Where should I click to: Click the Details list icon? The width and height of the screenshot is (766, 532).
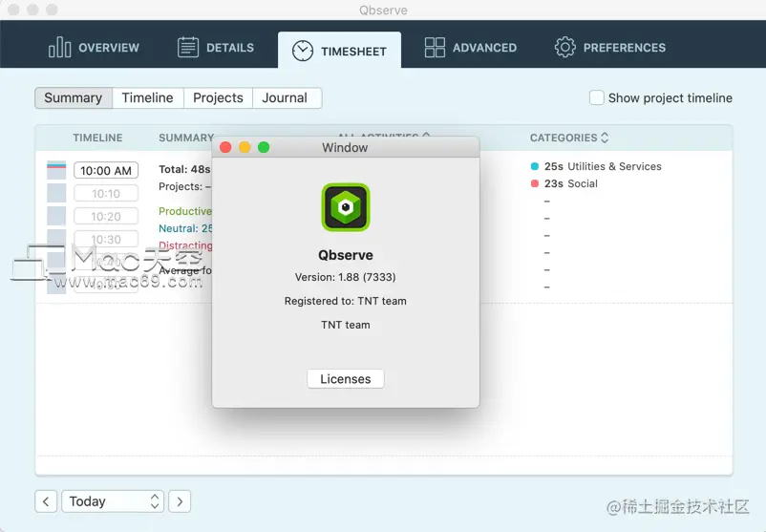187,48
